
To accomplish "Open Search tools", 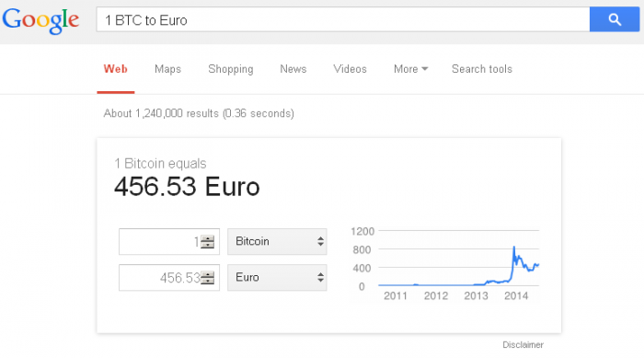I will point(482,69).
